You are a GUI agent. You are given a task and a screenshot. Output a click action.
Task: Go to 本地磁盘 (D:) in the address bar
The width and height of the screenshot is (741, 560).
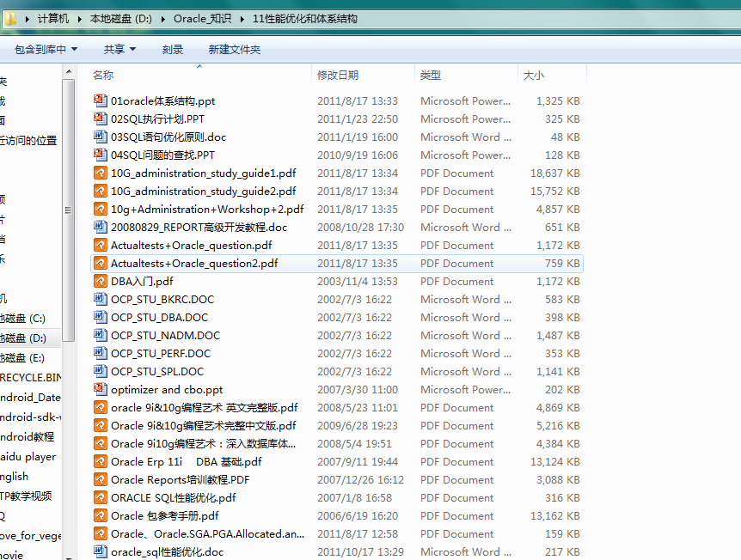click(121, 19)
